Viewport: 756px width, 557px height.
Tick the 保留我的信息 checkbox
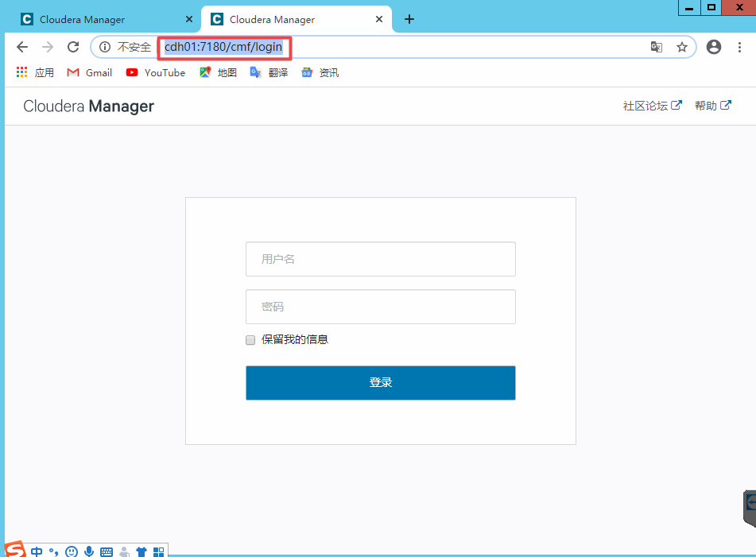coord(250,340)
